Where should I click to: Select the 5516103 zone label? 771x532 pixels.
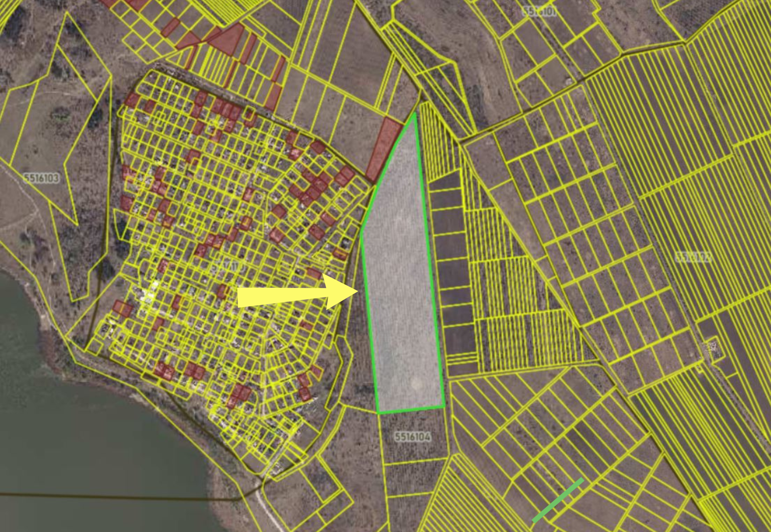pos(41,178)
